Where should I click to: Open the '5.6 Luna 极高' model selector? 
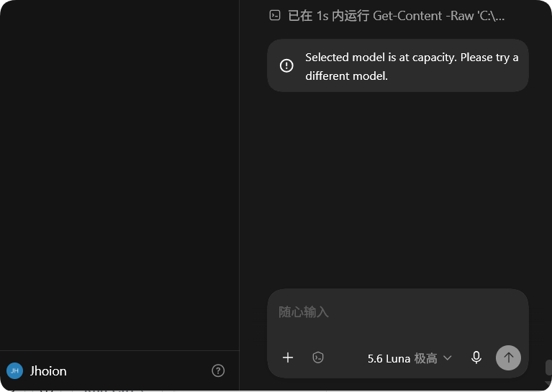pos(409,358)
